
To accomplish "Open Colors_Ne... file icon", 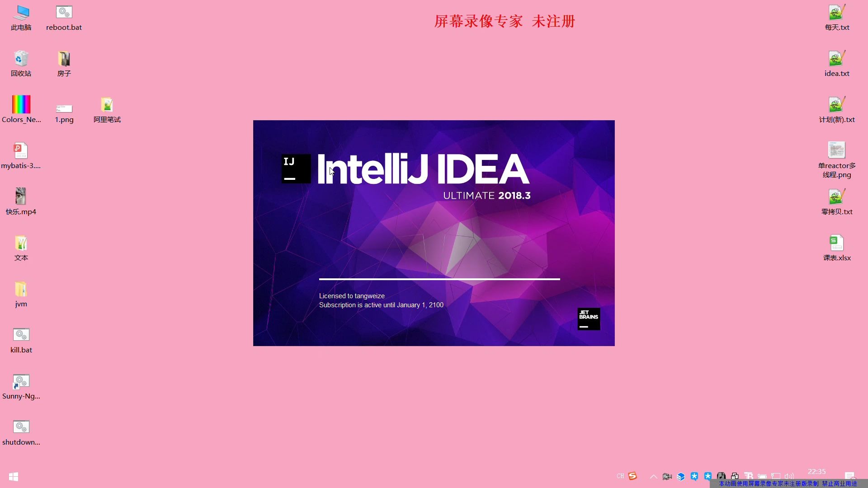I will tap(21, 105).
